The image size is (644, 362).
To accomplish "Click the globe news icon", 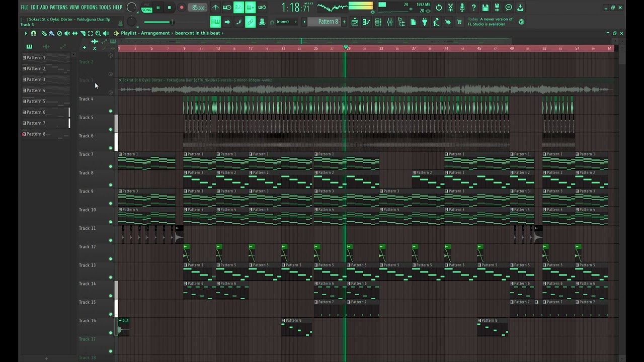I will (x=521, y=22).
